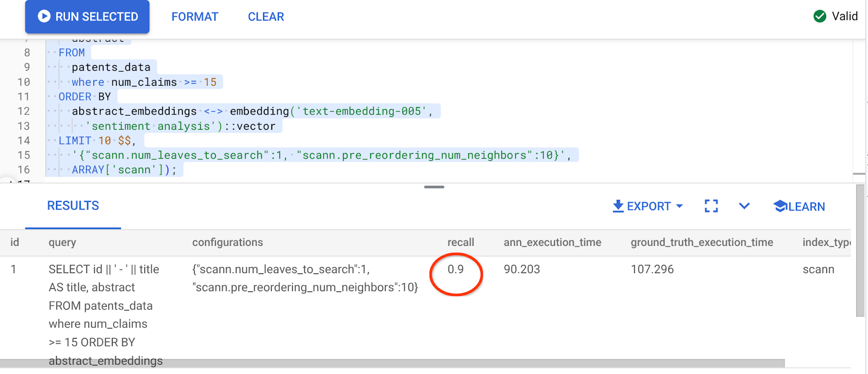Image resolution: width=868 pixels, height=374 pixels.
Task: Click the play icon in Run Selected
Action: (x=44, y=16)
